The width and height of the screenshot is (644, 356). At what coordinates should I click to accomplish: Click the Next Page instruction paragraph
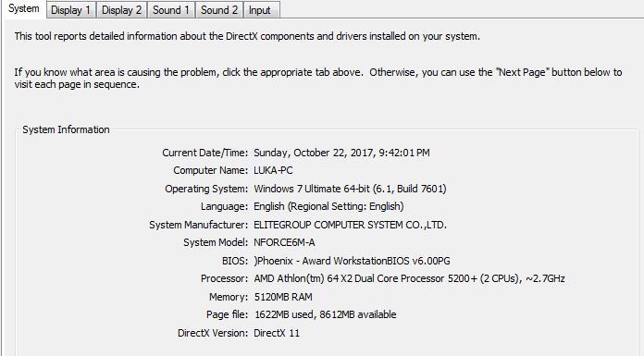click(318, 78)
